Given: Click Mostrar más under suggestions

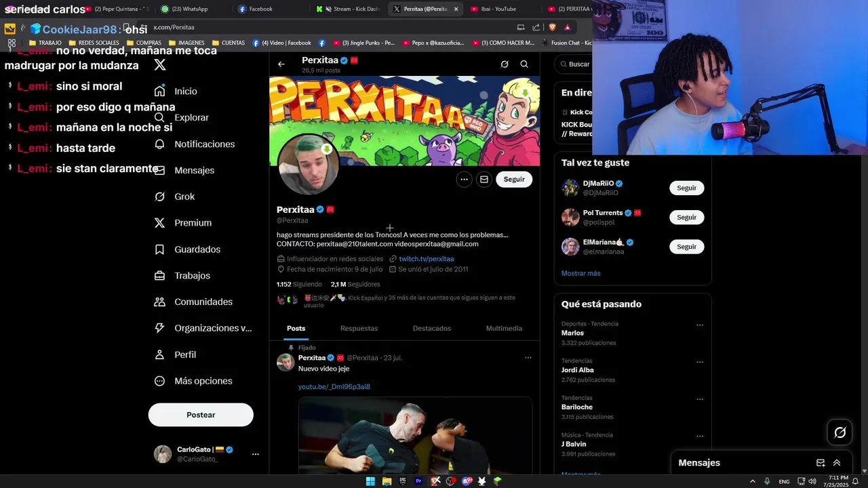Looking at the screenshot, I should pyautogui.click(x=580, y=273).
